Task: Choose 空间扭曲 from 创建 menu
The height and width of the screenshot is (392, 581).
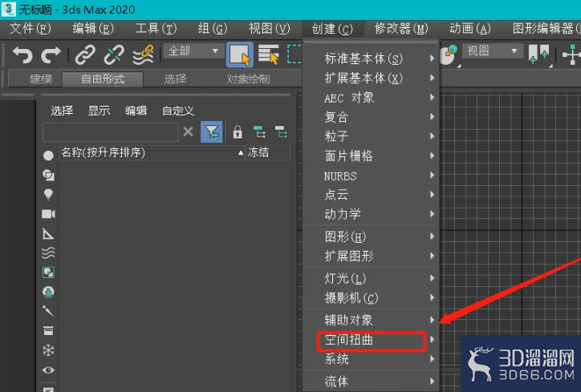Action: tap(371, 340)
